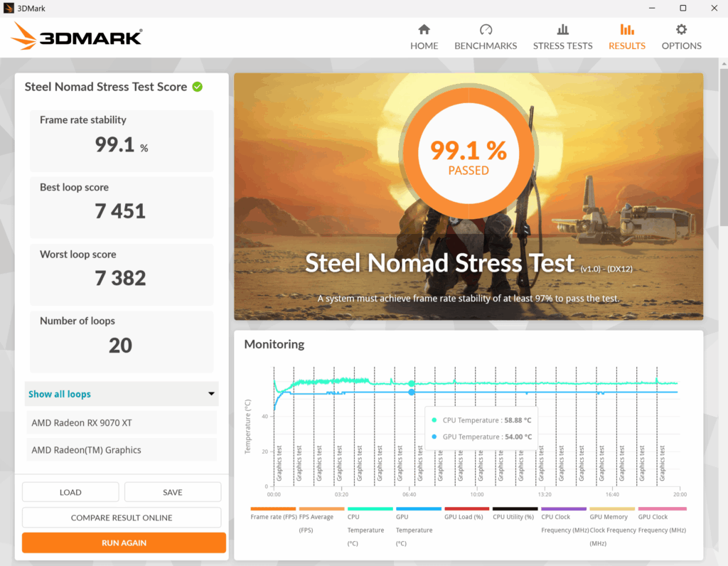Screen dimensions: 728x566
Task: Click the 99.1 % PASSED score circle
Action: [x=469, y=153]
